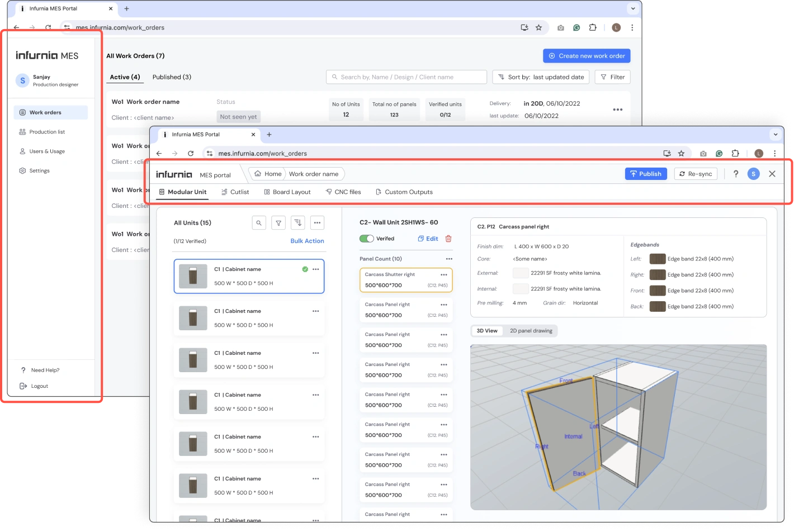Open the Cutlist tab

(235, 192)
